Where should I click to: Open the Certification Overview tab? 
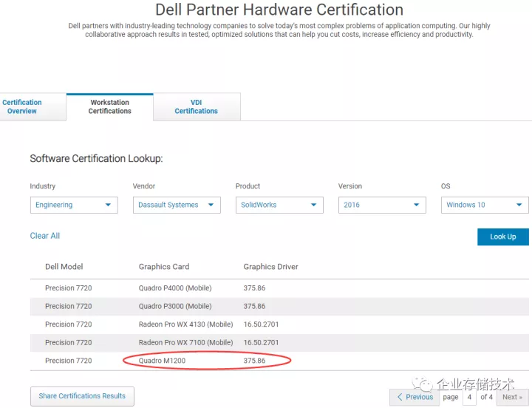33,107
